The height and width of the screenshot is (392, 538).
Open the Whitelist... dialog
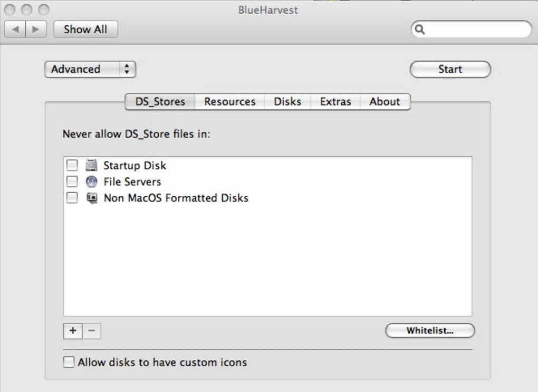[x=430, y=331]
